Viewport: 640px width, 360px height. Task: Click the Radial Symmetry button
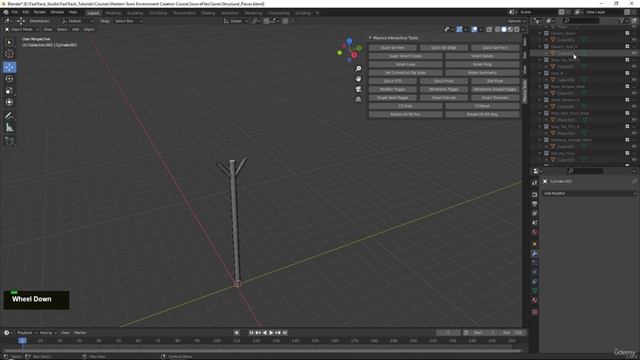pyautogui.click(x=482, y=73)
